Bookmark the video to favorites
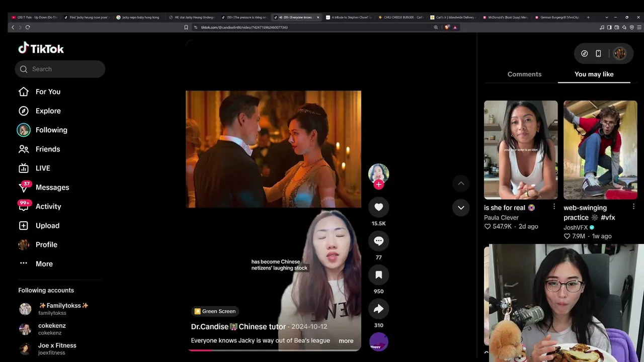The height and width of the screenshot is (362, 644). pyautogui.click(x=379, y=275)
